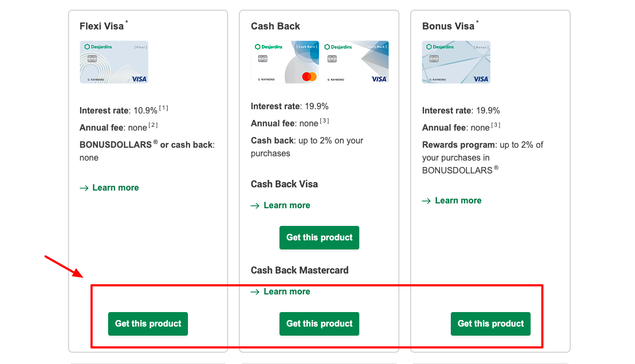Image resolution: width=635 pixels, height=364 pixels.
Task: Select Get this product for the Cash Back Visa
Action: tap(319, 238)
